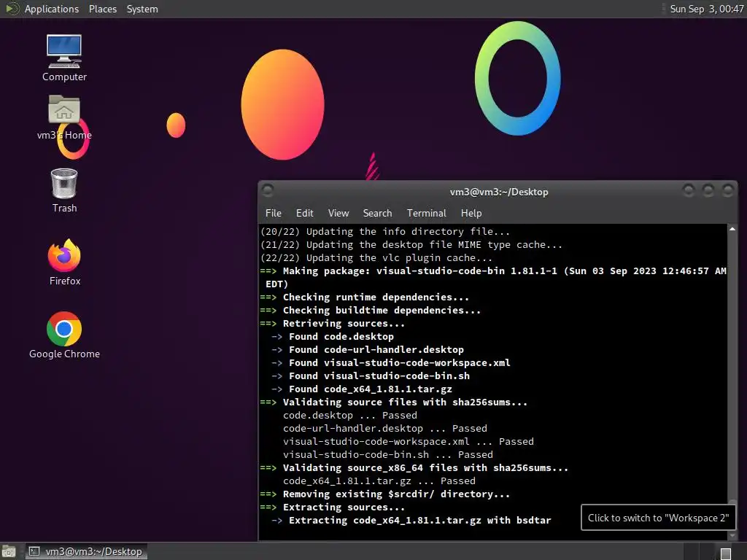Screen dimensions: 747x560
Task: Click 'visual-studio-code-workspace.xml ... Passed' line
Action: 409,441
